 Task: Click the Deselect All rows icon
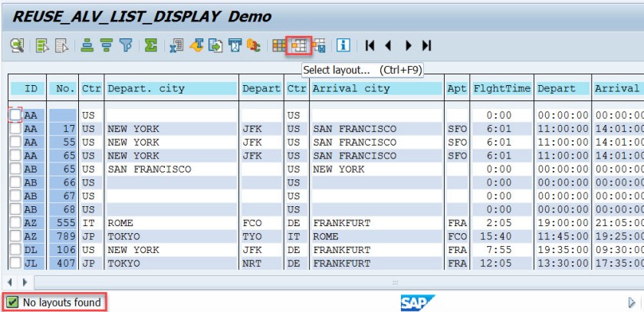click(x=61, y=45)
